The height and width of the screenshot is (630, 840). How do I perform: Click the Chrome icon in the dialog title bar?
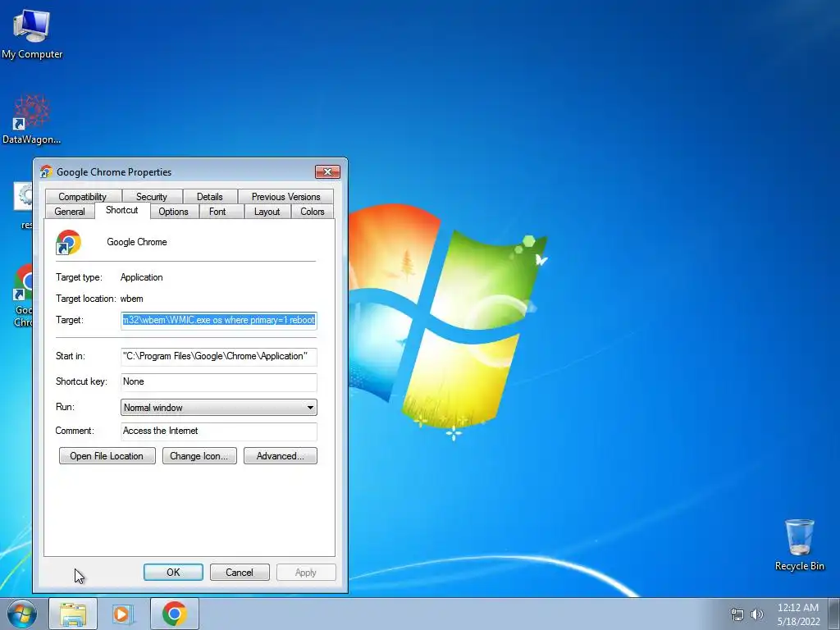point(46,171)
